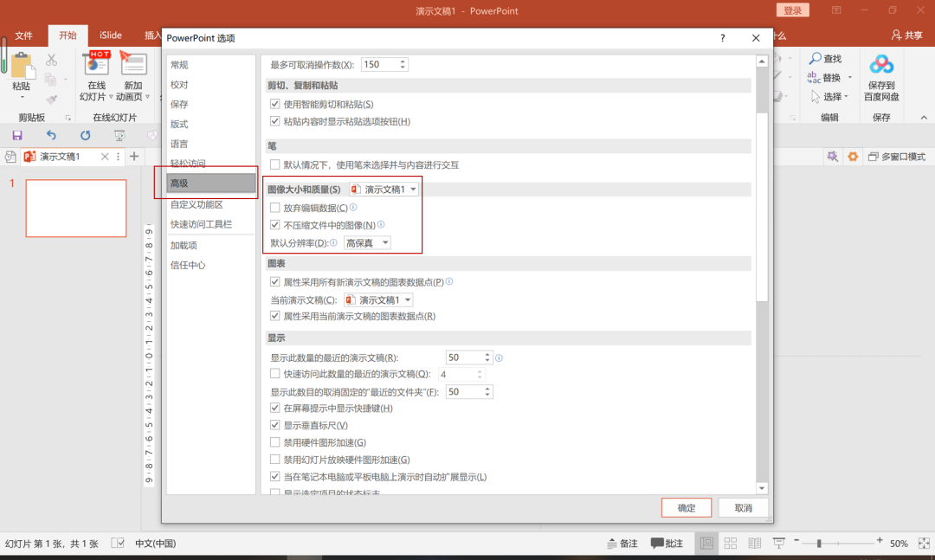This screenshot has width=935, height=560.
Task: Click the Paste clipboard icon
Action: point(22,65)
